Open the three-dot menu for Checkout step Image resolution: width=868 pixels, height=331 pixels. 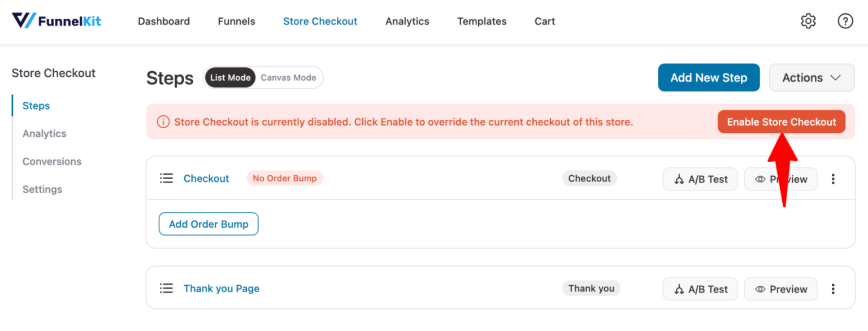click(x=833, y=178)
